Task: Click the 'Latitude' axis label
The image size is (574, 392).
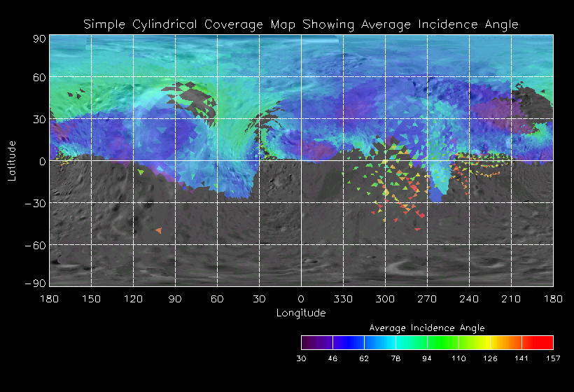Action: [12, 161]
